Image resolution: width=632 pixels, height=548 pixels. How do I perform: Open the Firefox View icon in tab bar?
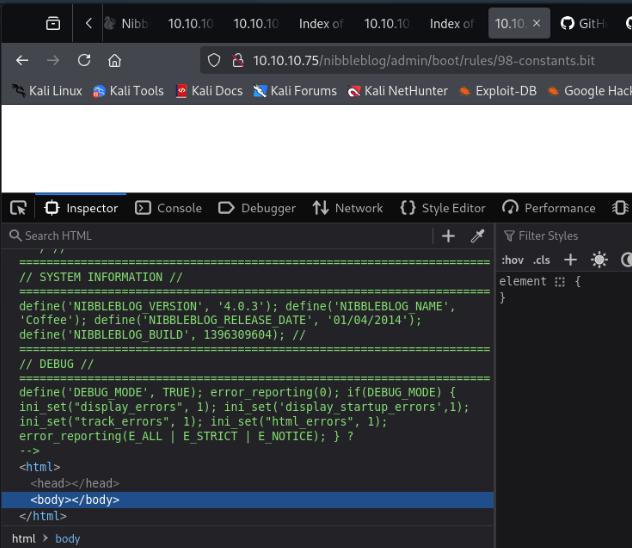pyautogui.click(x=53, y=23)
